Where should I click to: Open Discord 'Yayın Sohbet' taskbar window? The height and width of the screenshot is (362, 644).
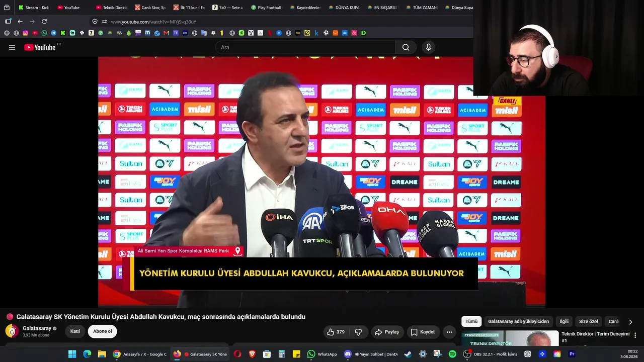370,354
